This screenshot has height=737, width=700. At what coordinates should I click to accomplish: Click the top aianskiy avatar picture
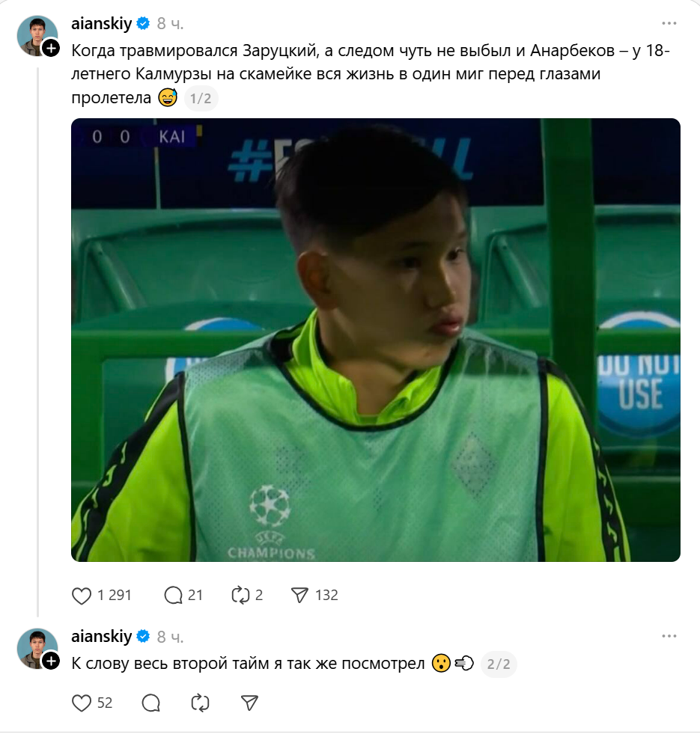(37, 35)
